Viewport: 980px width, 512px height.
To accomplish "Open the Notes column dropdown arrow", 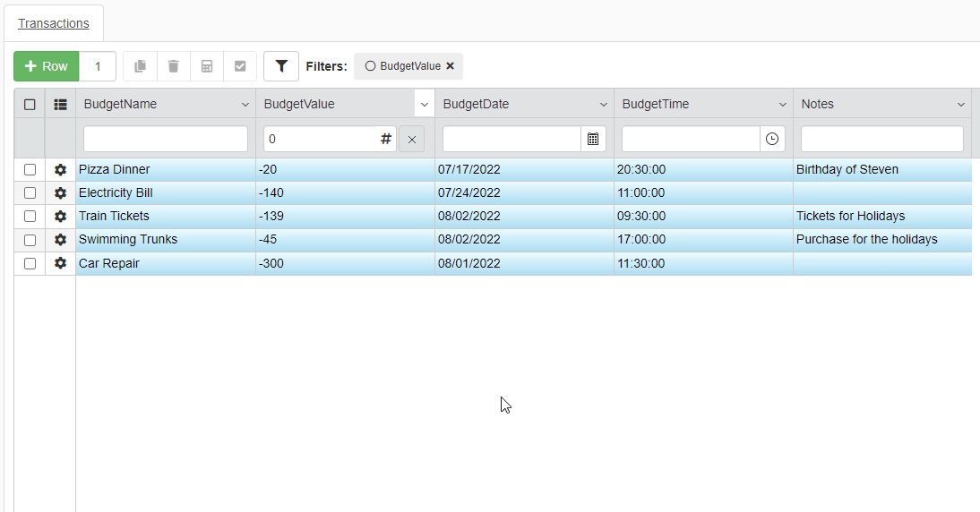I will (962, 105).
